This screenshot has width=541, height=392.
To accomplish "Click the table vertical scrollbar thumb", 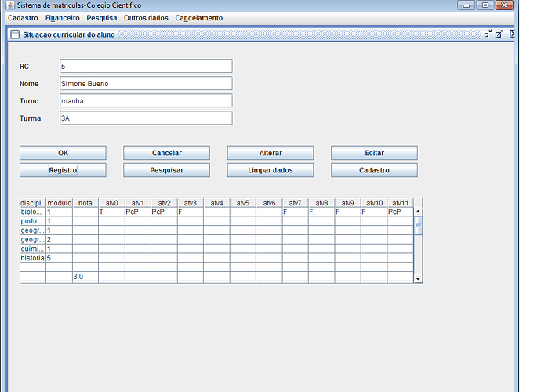I will 418,225.
